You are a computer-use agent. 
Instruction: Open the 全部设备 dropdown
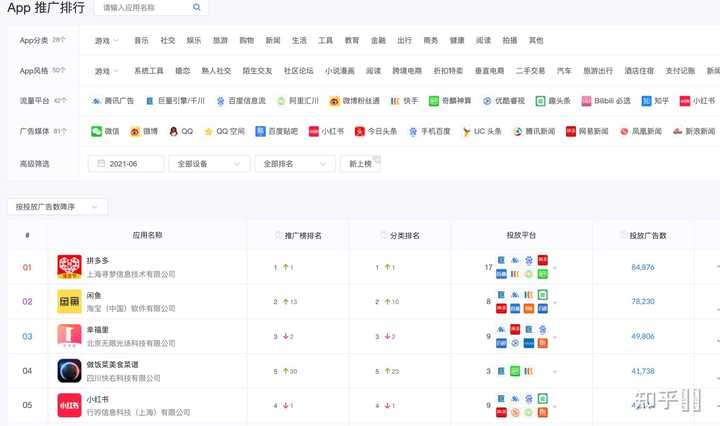pos(209,164)
